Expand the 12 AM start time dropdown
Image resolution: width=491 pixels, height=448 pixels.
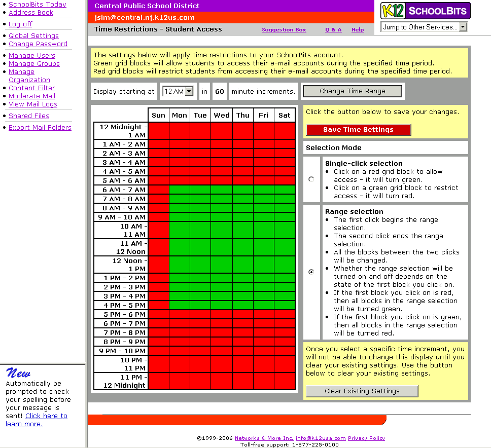click(x=178, y=91)
